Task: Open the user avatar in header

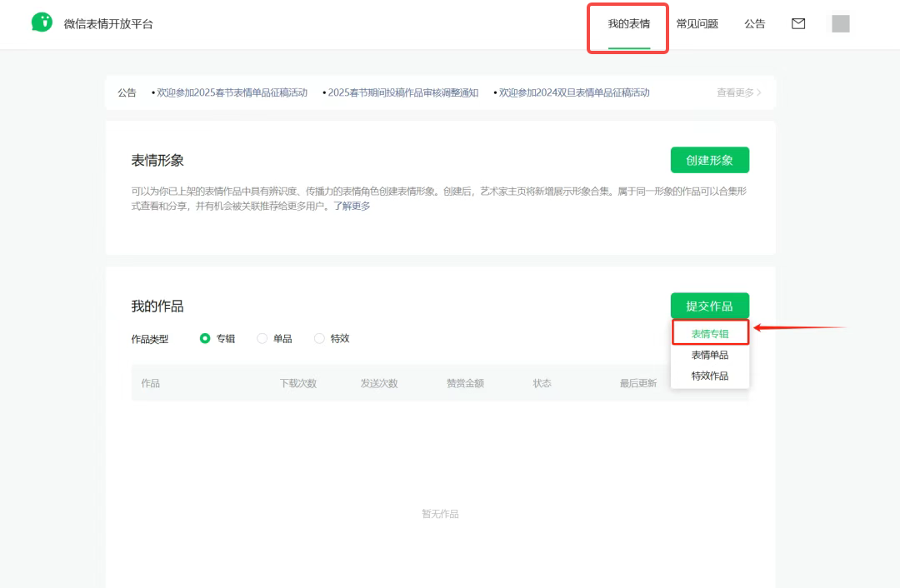Action: [x=840, y=23]
